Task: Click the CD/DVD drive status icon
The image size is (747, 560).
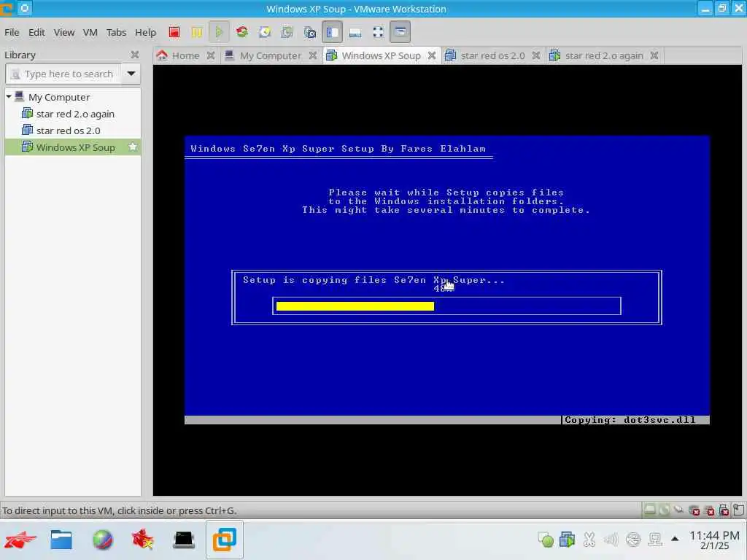Action: tap(664, 510)
